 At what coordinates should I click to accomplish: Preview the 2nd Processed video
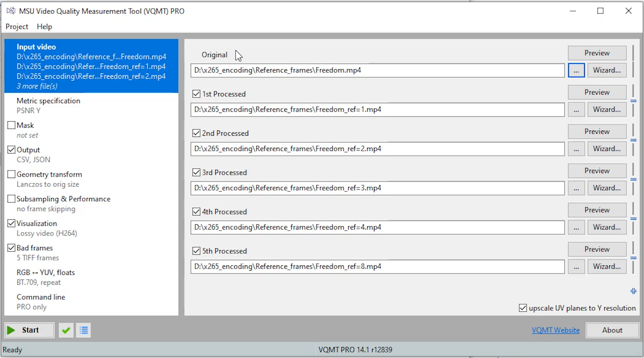click(x=597, y=132)
